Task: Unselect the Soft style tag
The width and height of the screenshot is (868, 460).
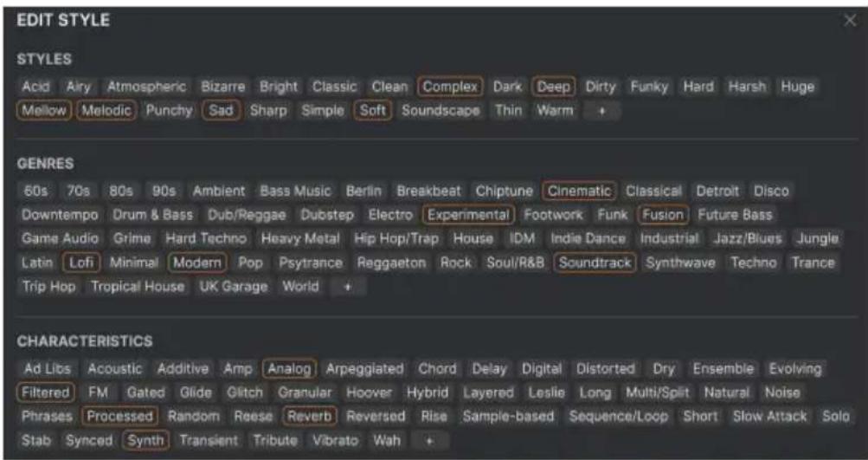Action: tap(372, 111)
